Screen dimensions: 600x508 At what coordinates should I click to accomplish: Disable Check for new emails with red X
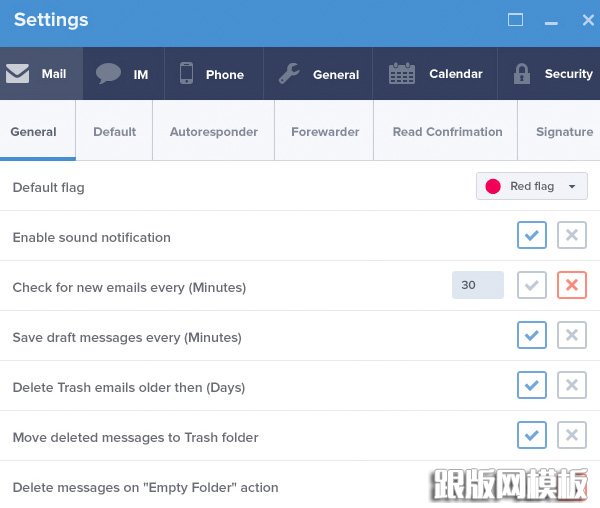[x=572, y=285]
